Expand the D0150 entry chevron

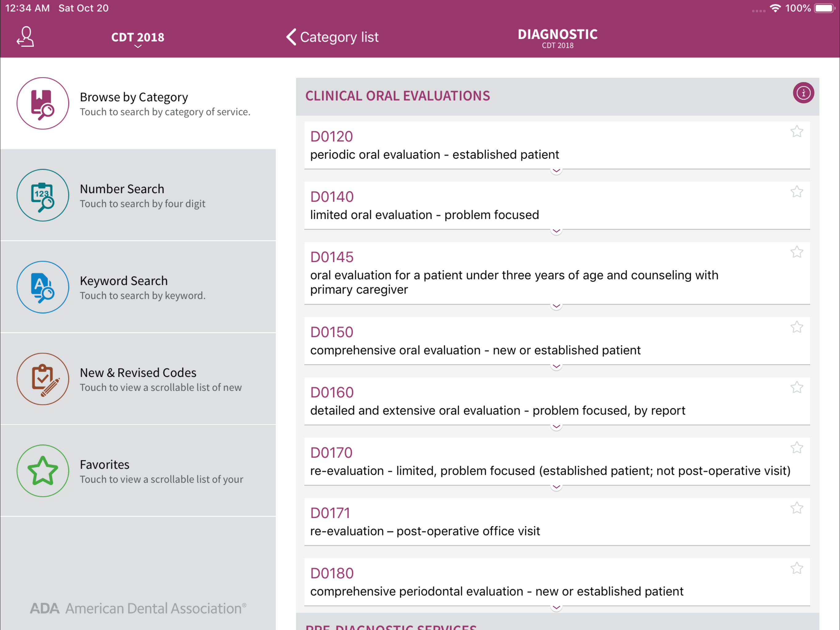[x=556, y=367]
